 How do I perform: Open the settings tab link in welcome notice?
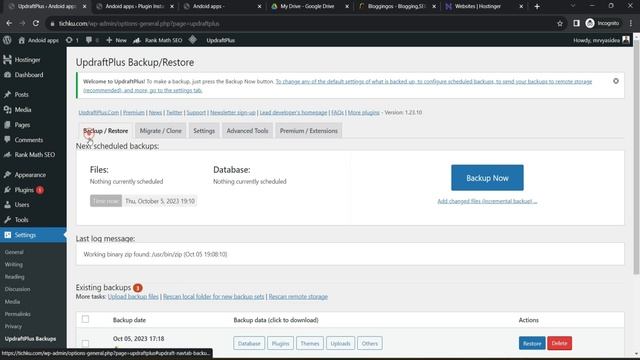pos(338,86)
